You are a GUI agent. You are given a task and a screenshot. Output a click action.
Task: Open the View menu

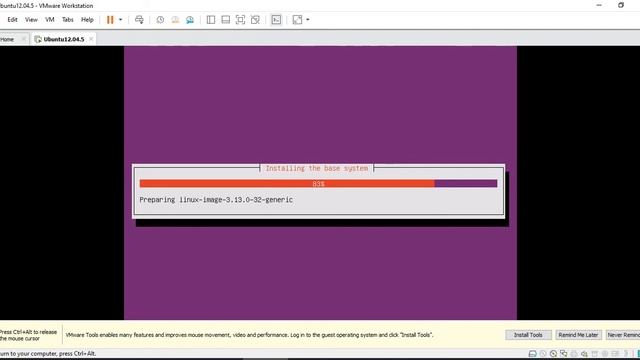pos(31,20)
